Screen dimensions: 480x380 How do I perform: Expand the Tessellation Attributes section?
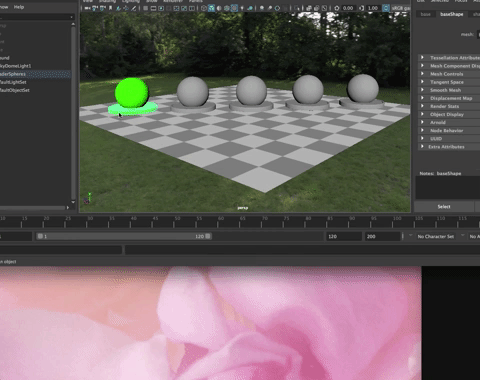449,58
